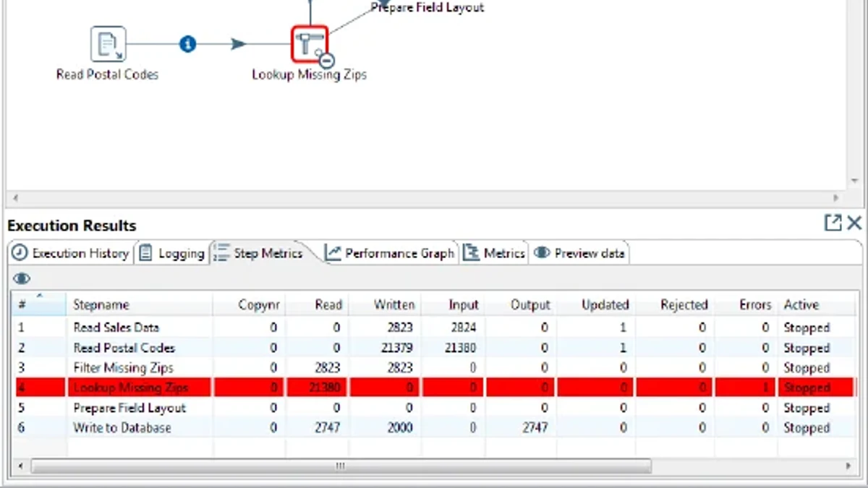Open the Execution History tab

click(x=71, y=253)
